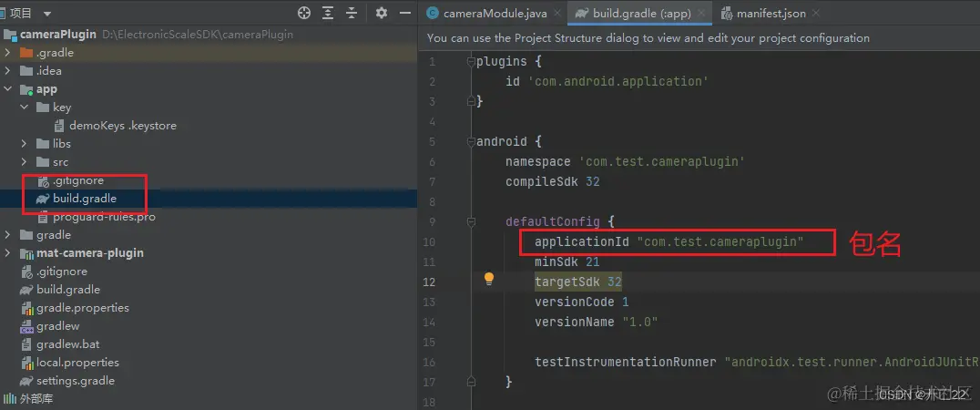Click the gradlew file icon
Viewport: 980px width, 410px height.
(26, 325)
